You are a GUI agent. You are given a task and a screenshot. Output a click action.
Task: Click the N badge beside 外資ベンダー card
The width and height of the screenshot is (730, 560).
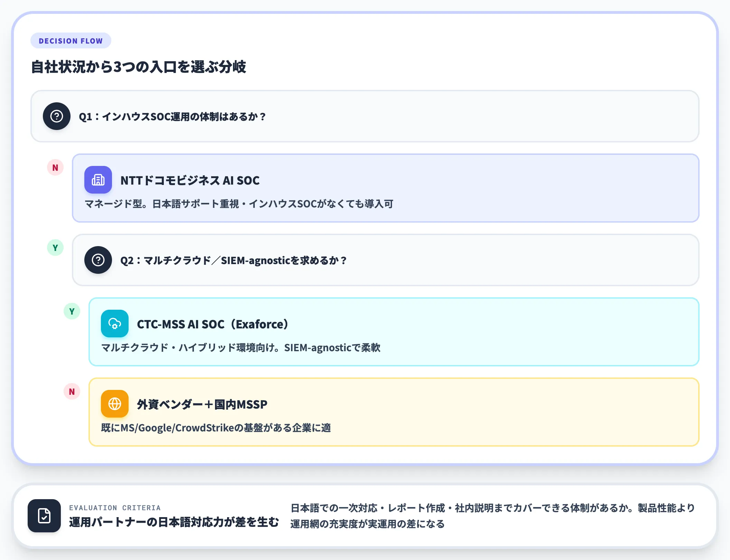tap(72, 392)
